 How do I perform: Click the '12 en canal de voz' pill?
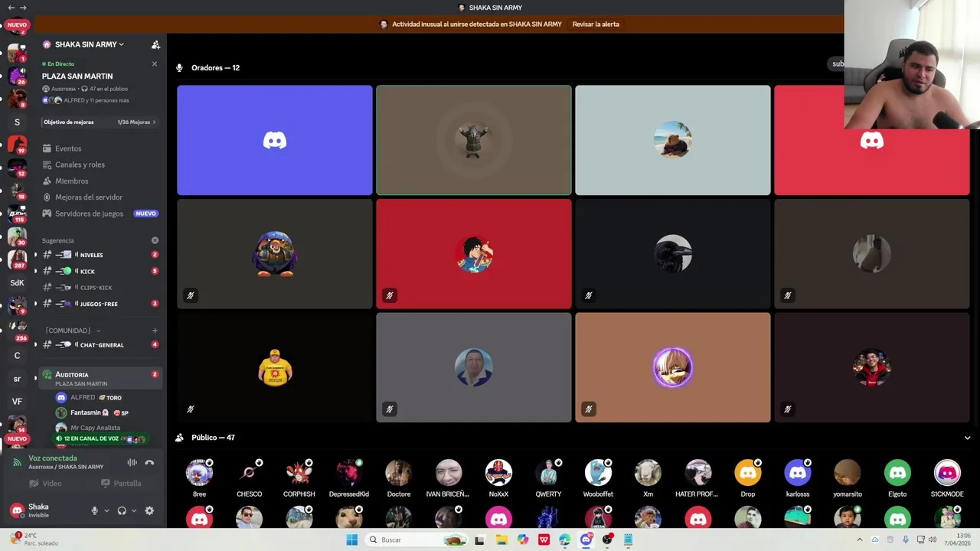100,439
